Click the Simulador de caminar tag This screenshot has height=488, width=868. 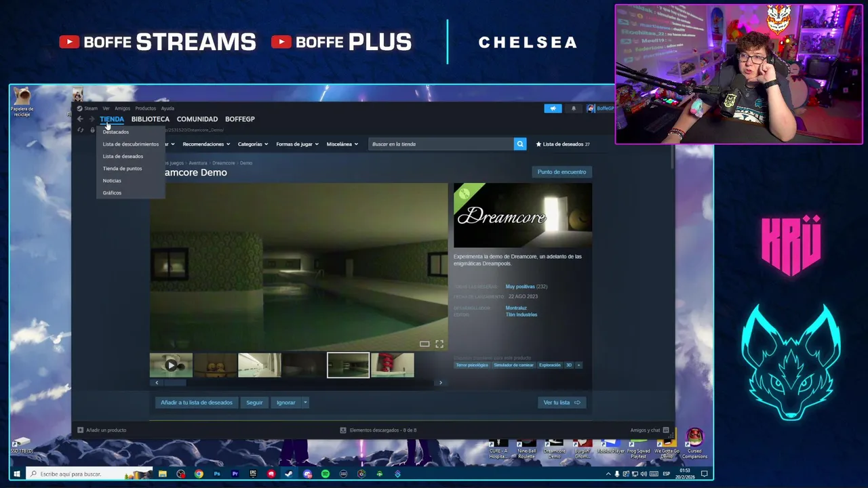pos(513,365)
